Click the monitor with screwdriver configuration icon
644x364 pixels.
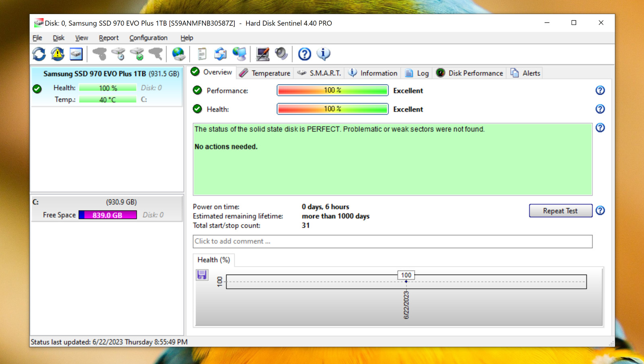coord(262,54)
